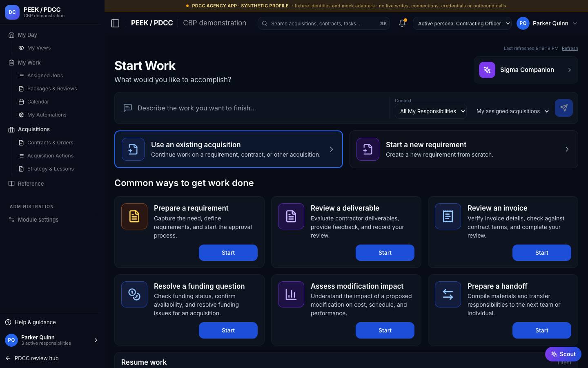This screenshot has width=588, height=368.
Task: Open the Sigma Companion chevron
Action: [570, 70]
